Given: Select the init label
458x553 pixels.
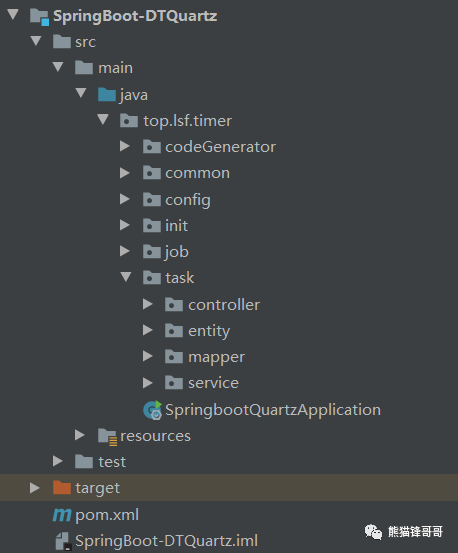Looking at the screenshot, I should click(177, 226).
